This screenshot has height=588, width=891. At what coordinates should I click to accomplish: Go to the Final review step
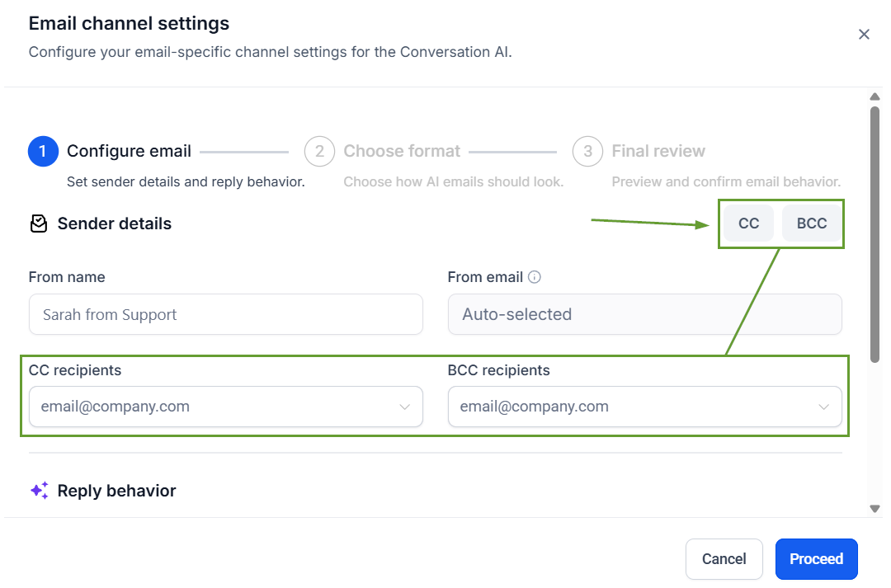(x=658, y=152)
